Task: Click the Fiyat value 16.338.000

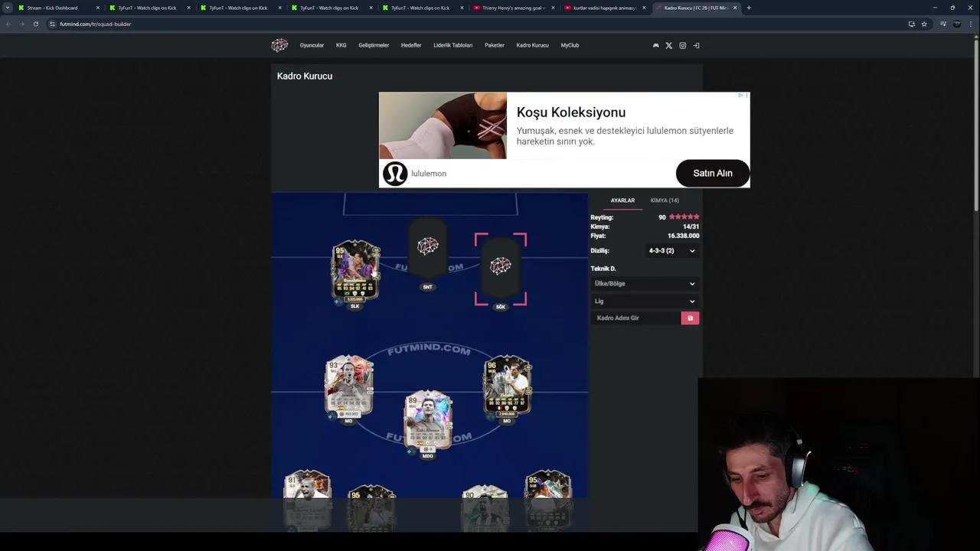Action: pos(683,236)
